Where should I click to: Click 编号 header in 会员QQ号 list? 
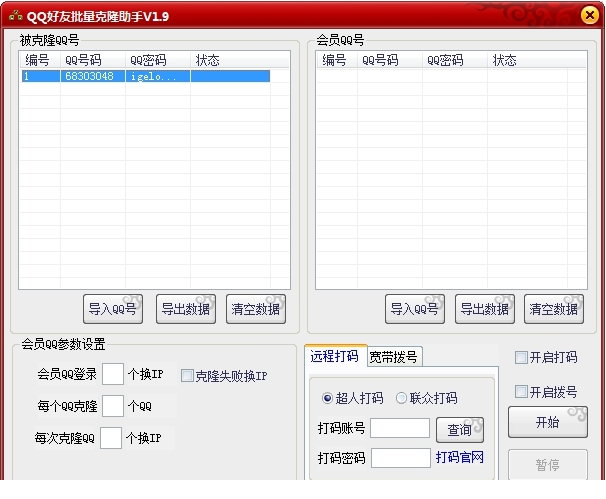coord(337,60)
